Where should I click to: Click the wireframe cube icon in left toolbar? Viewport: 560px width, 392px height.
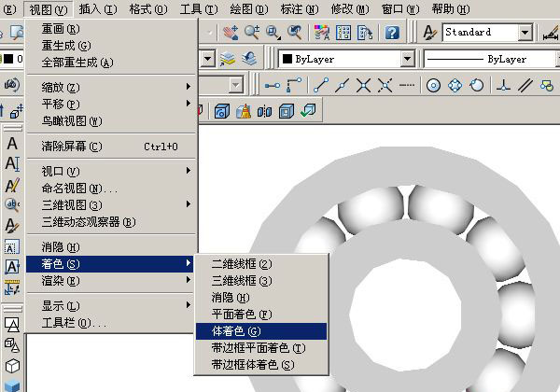[x=12, y=366]
